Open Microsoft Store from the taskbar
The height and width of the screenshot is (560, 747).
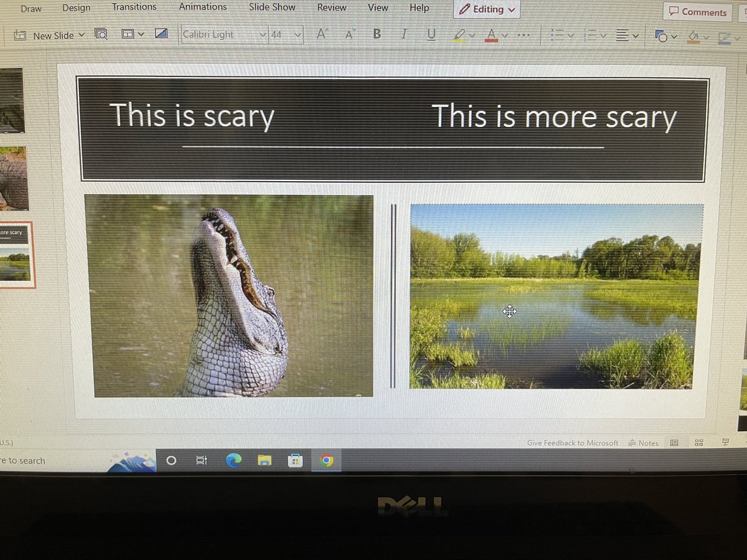pos(295,460)
